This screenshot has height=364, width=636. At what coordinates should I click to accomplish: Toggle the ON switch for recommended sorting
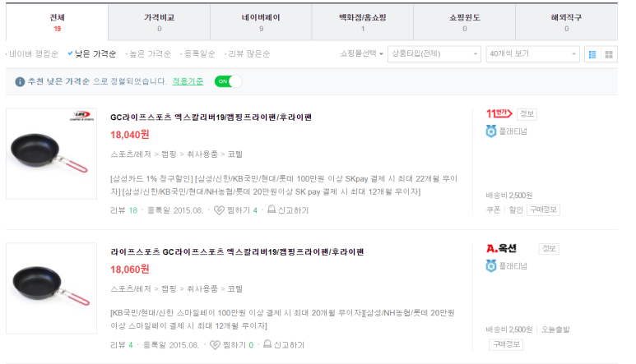228,81
